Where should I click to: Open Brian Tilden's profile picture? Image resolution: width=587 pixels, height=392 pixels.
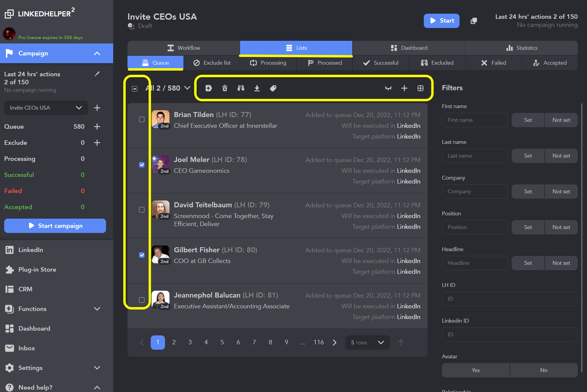(161, 119)
